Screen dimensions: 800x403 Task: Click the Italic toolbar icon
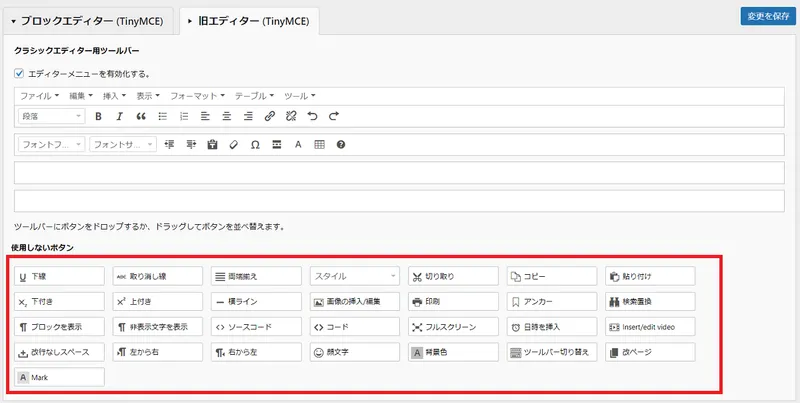(119, 116)
